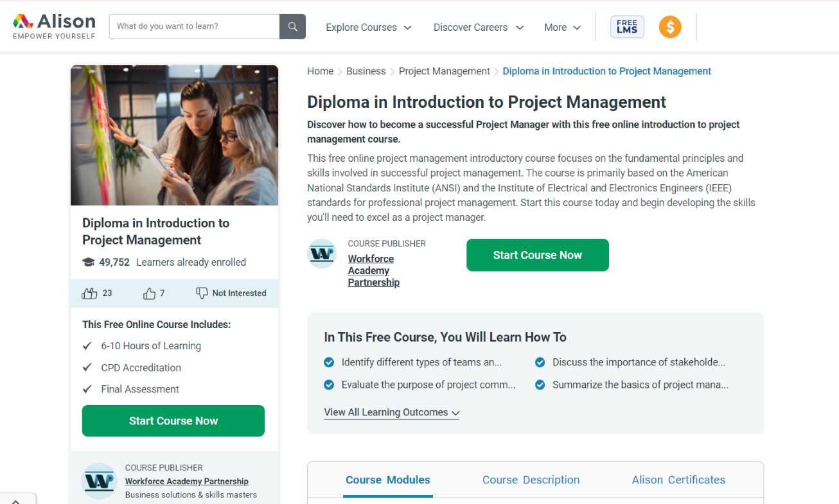Image resolution: width=839 pixels, height=504 pixels.
Task: Open the Free LMS icon
Action: pos(627,27)
